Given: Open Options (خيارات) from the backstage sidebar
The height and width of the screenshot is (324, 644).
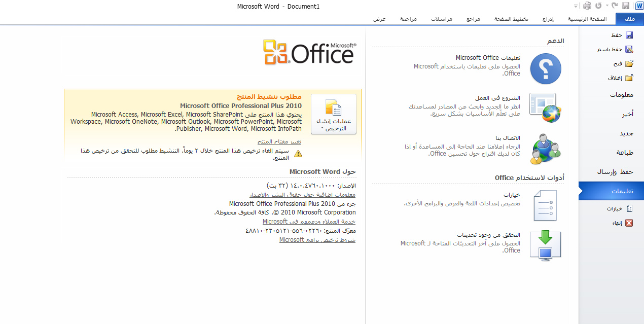Looking at the screenshot, I should 620,208.
